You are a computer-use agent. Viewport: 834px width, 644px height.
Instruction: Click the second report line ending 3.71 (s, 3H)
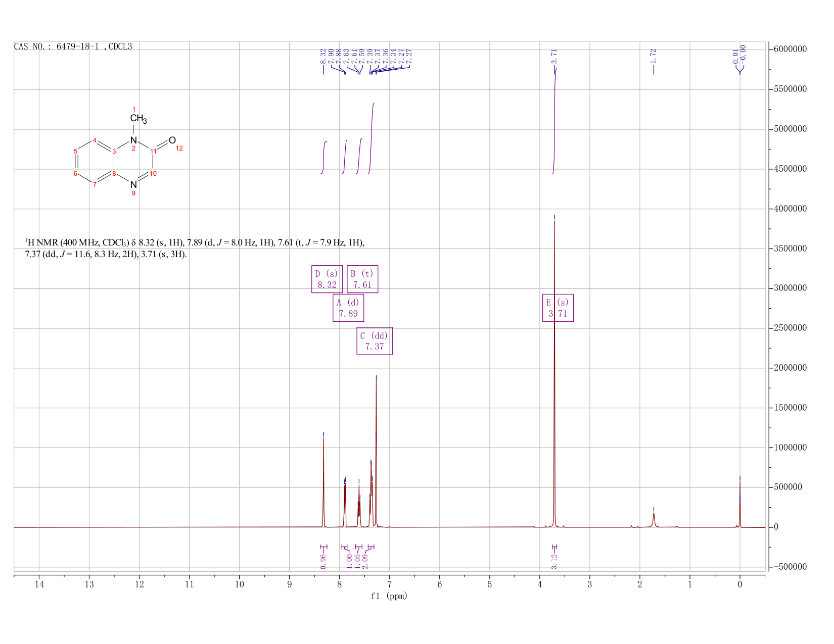pyautogui.click(x=106, y=254)
